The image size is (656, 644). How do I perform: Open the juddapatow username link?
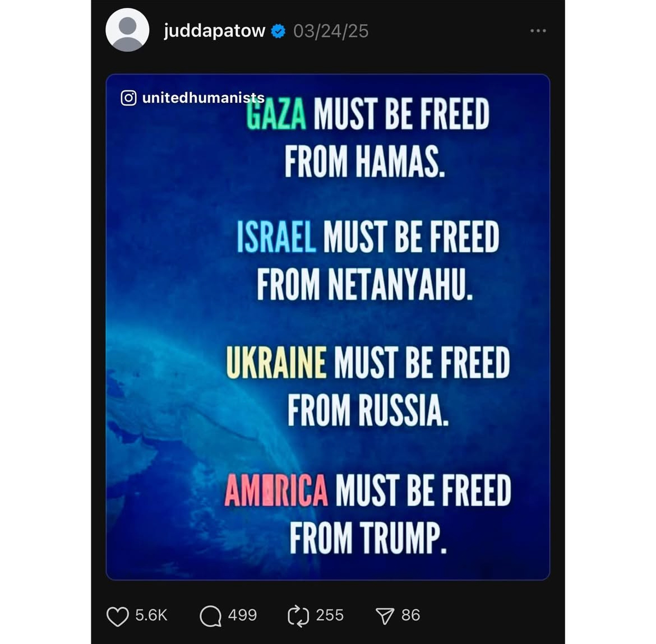(x=214, y=31)
